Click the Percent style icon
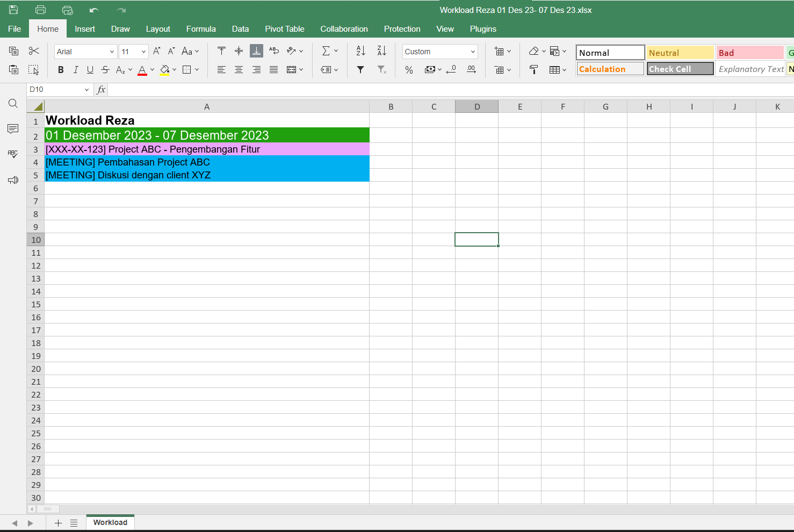 [409, 69]
